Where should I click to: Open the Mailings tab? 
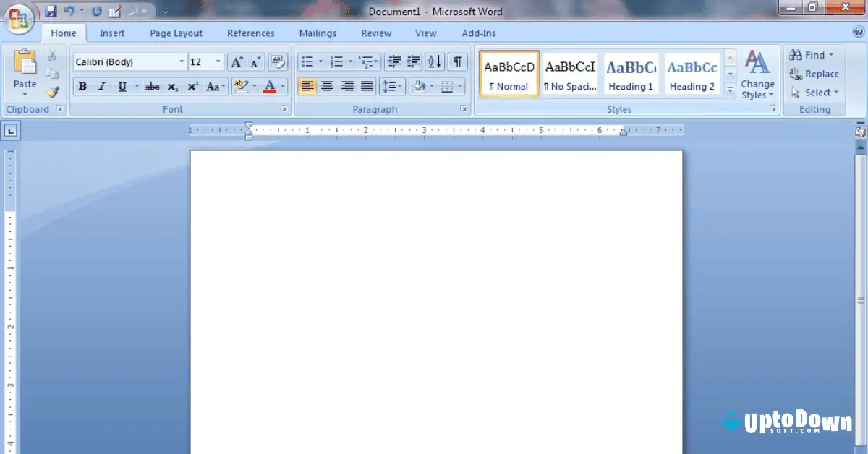click(318, 33)
